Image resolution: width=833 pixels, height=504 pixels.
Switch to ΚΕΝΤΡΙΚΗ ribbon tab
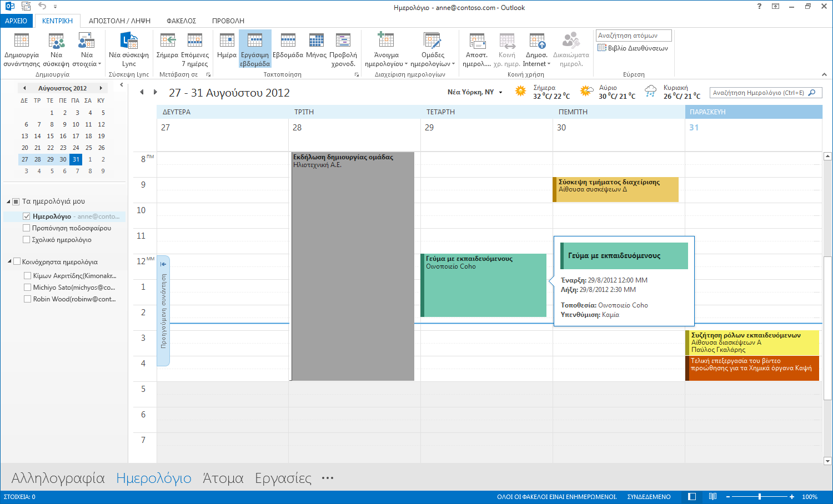pos(58,21)
